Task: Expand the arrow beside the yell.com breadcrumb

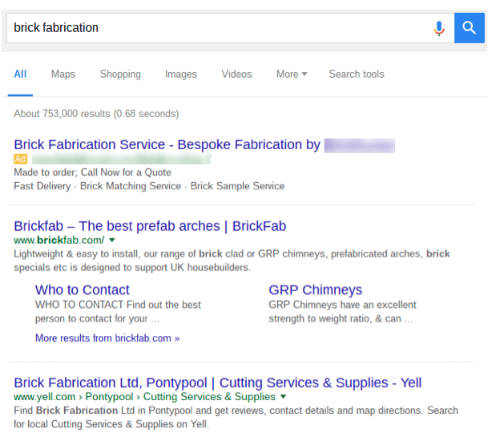Action: (284, 397)
